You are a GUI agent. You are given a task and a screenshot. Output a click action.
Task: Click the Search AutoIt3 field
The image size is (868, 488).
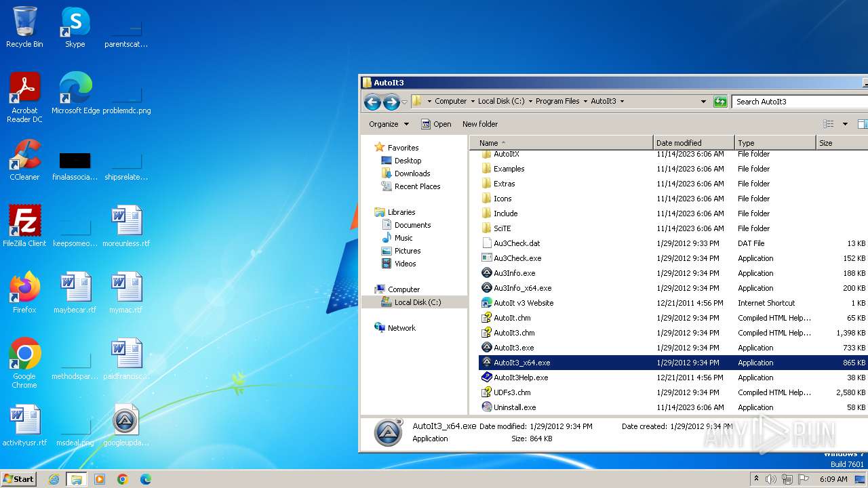point(800,102)
